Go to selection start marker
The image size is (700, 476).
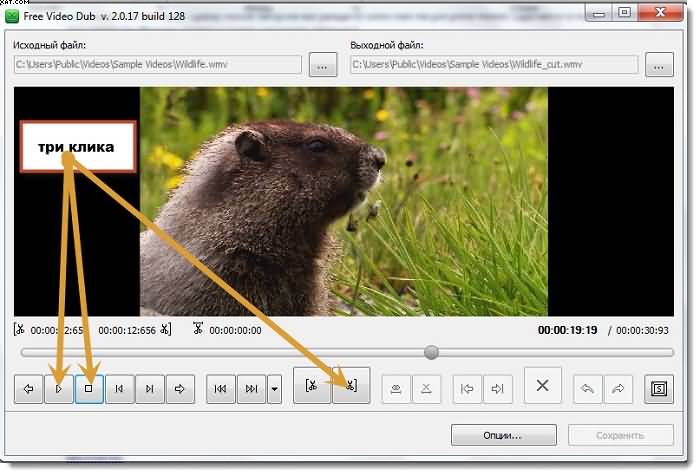pyautogui.click(x=467, y=389)
